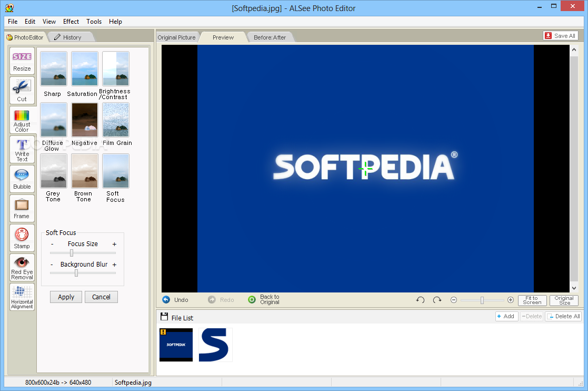Choose the Soft Focus effect thumbnail

point(115,171)
